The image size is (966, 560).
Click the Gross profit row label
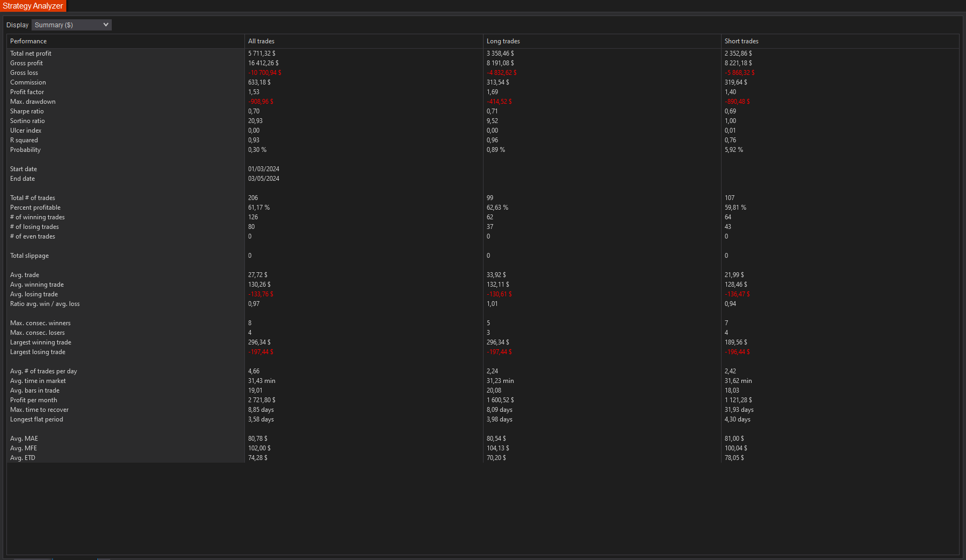click(x=26, y=63)
